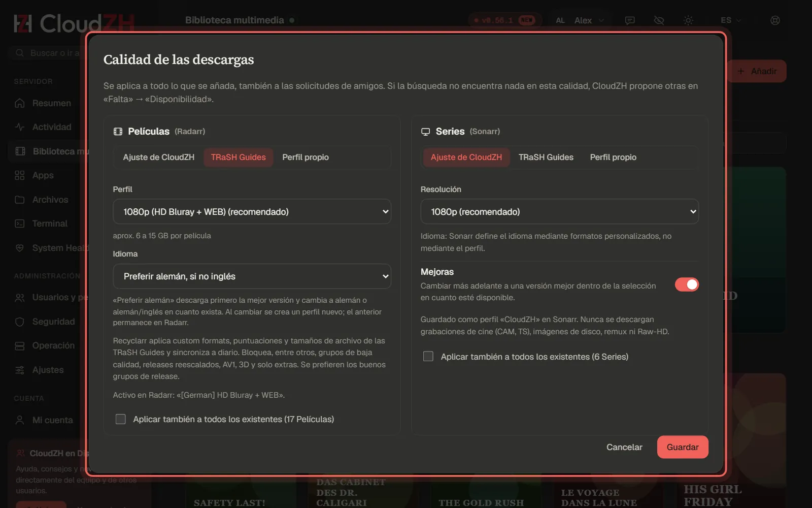Screen dimensions: 812x508
Task: Check apply to all existing 6 Series
Action: (x=428, y=357)
